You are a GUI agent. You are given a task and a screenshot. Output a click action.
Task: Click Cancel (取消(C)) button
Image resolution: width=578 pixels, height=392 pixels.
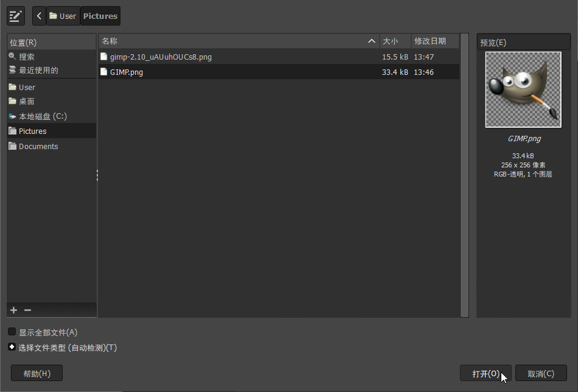[541, 373]
